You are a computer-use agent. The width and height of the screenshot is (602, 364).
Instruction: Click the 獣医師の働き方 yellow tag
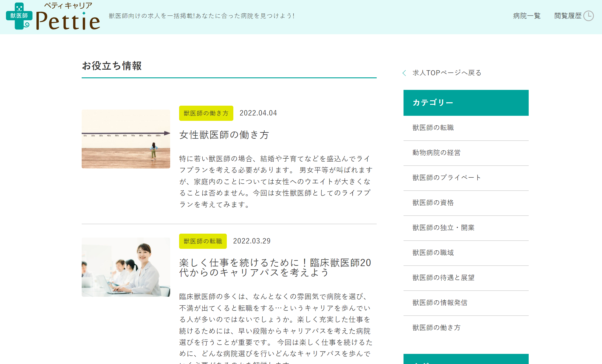click(206, 113)
